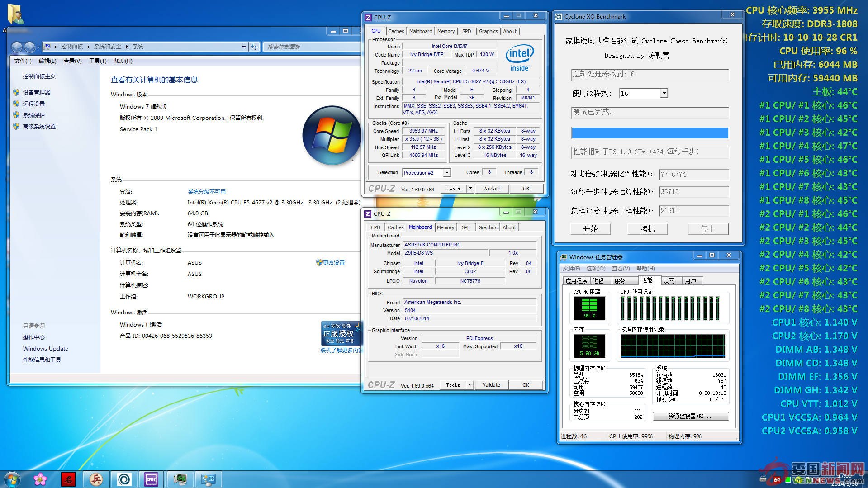Click the Intel inside logo in CPU-Z

tap(520, 58)
